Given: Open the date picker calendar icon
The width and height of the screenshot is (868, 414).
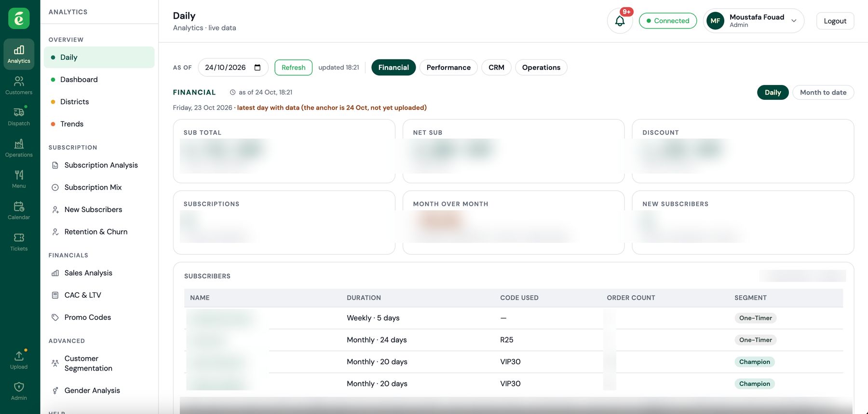Looking at the screenshot, I should (x=258, y=68).
